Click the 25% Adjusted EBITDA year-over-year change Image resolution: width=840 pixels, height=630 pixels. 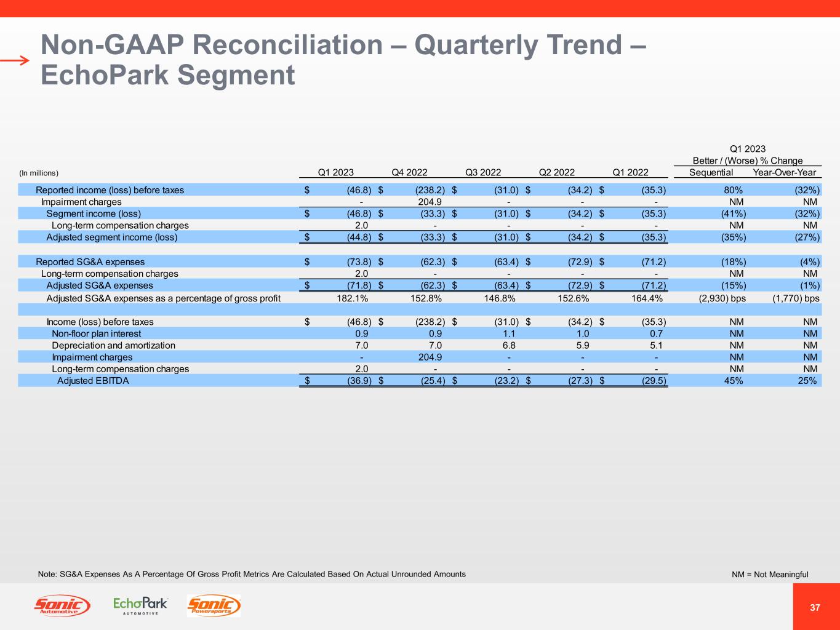pos(807,381)
